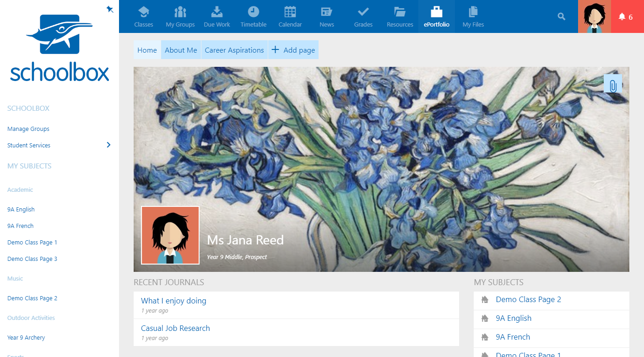Click the paperclip attachment icon on banner
644x357 pixels.
tap(613, 84)
